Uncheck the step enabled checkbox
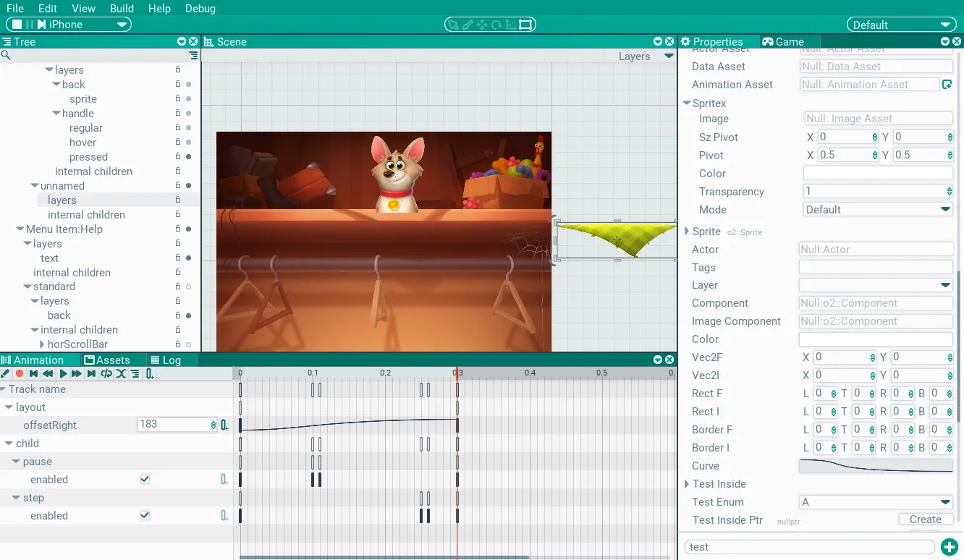 [145, 516]
